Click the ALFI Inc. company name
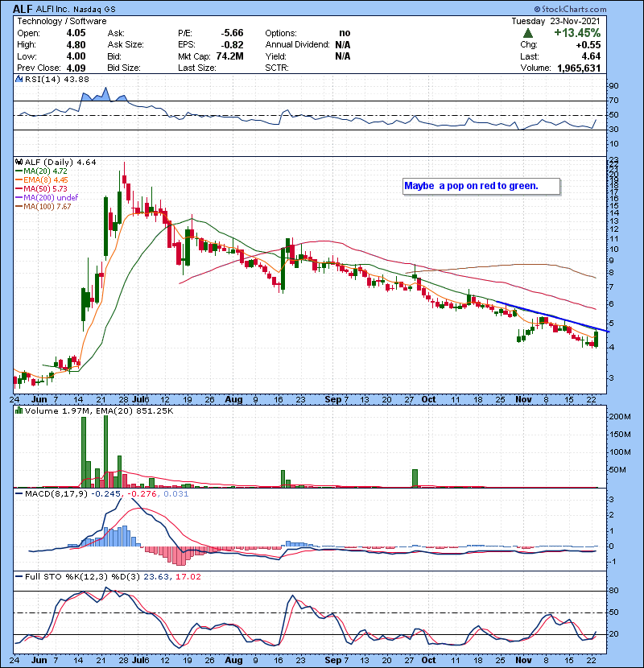Image resolution: width=644 pixels, height=668 pixels. (x=53, y=10)
